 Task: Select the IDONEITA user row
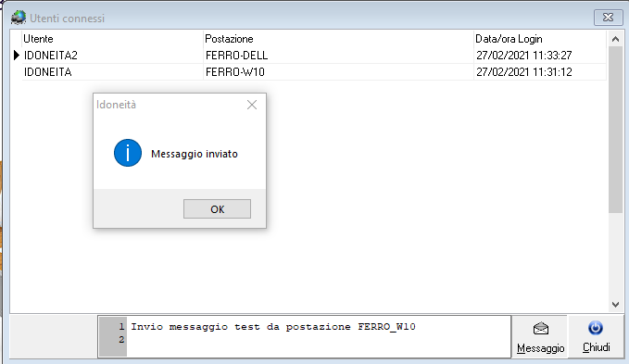coord(314,72)
